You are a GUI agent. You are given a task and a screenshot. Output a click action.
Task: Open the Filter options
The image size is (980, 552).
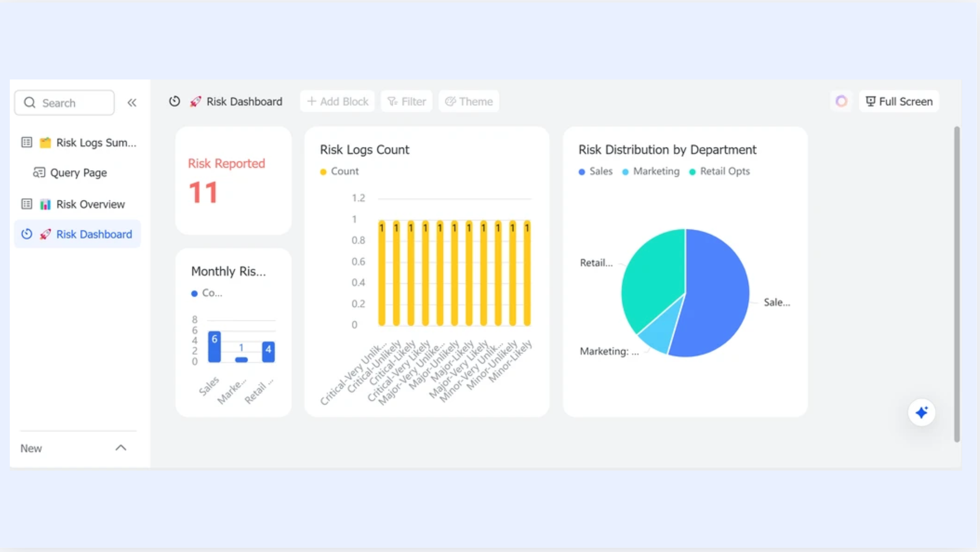click(406, 101)
